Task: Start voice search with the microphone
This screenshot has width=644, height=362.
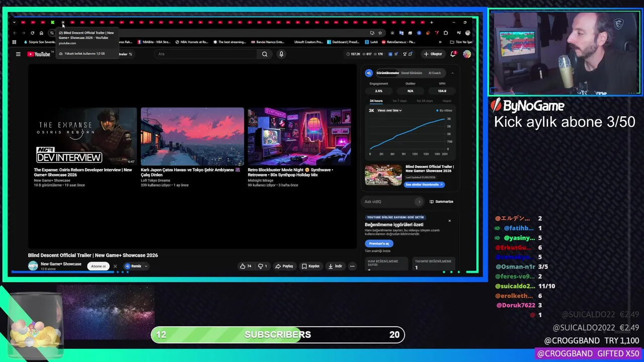Action: click(281, 54)
